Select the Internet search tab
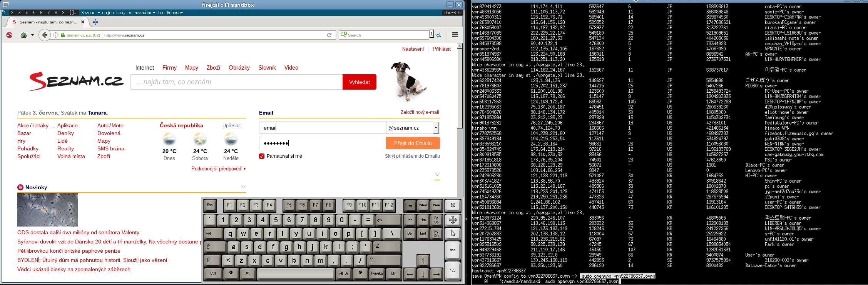This screenshot has height=285, width=868. click(145, 68)
